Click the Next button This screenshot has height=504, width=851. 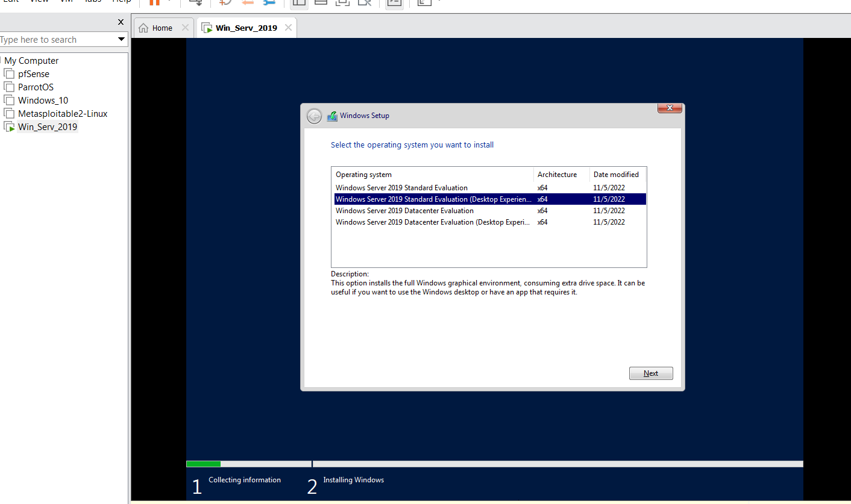tap(651, 373)
